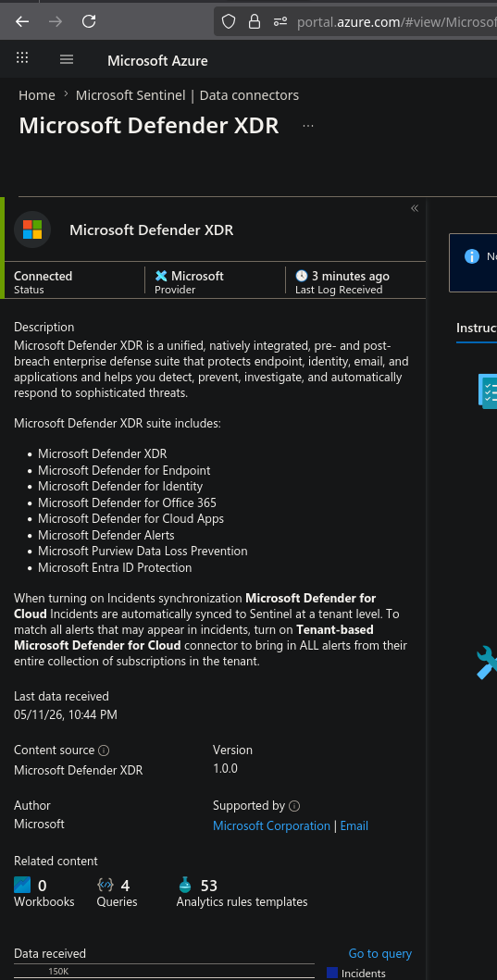Click the Microsoft Defender XDR logo

32,229
